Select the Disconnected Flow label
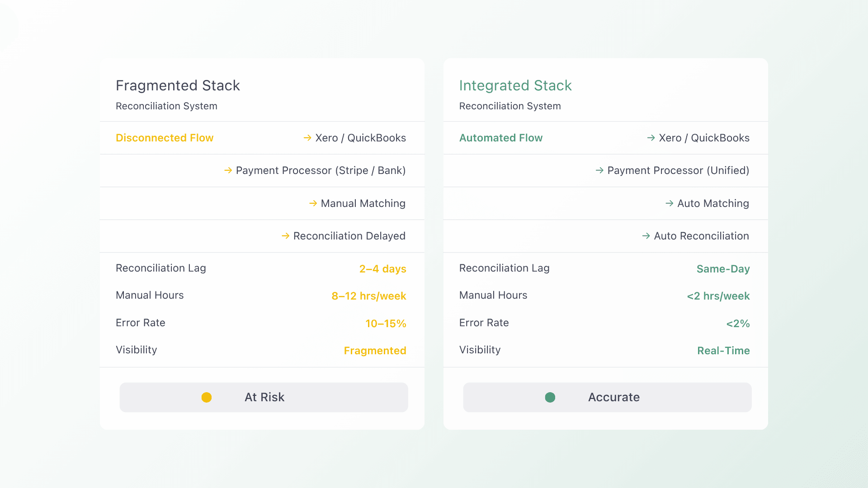The height and width of the screenshot is (488, 868). coord(165,138)
